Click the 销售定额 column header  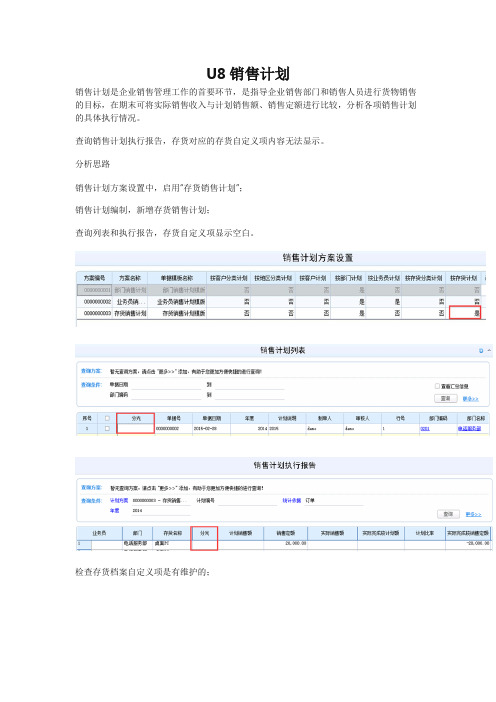pyautogui.click(x=285, y=533)
